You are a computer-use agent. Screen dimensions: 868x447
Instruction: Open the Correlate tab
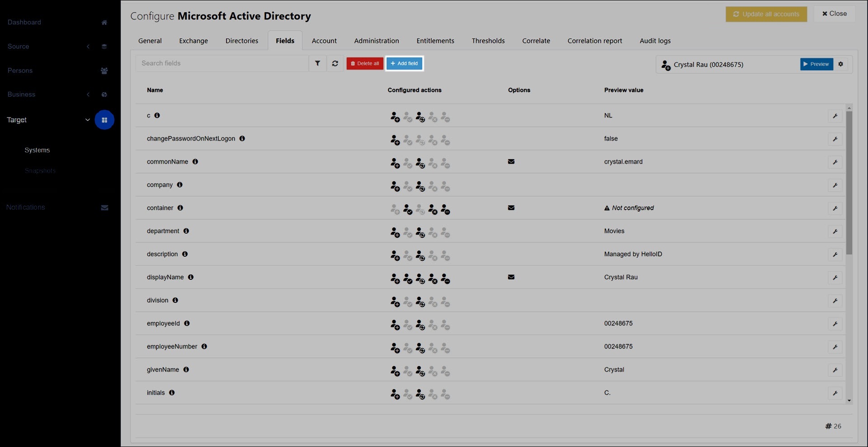536,41
